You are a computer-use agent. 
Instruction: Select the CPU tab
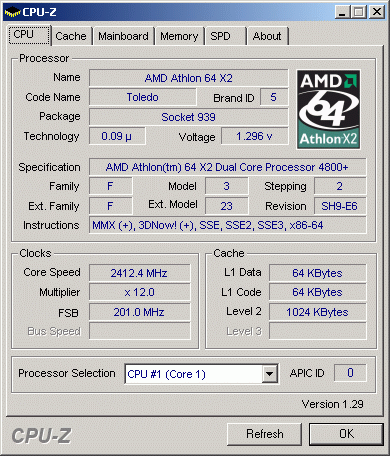click(29, 35)
